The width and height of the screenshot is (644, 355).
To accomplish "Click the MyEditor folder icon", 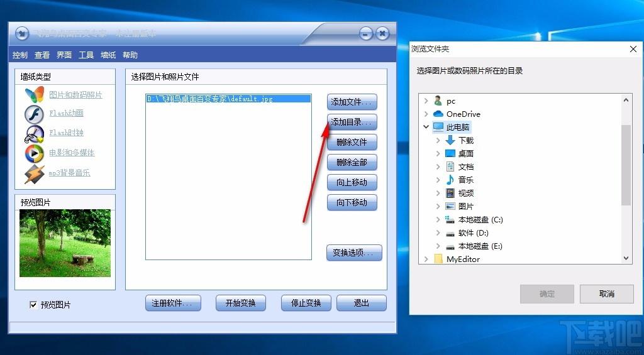I will click(438, 259).
